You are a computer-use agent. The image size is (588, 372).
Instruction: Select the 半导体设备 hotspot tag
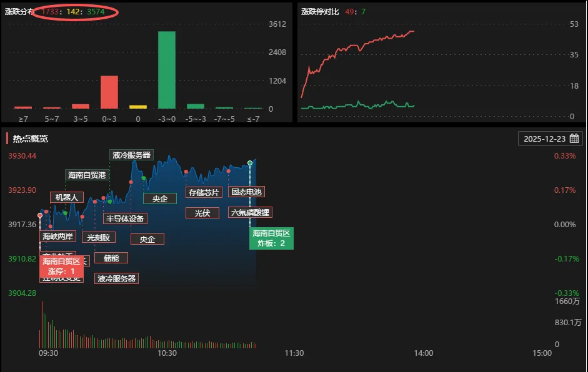125,218
